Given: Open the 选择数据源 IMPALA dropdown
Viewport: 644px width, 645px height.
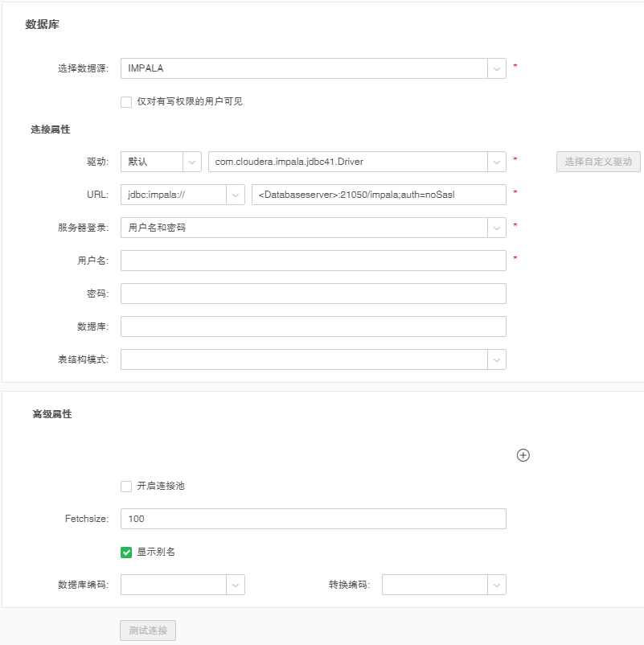Looking at the screenshot, I should point(313,68).
